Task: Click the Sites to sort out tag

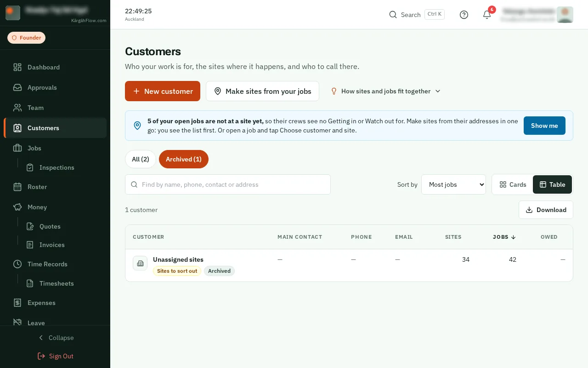Action: [x=177, y=271]
